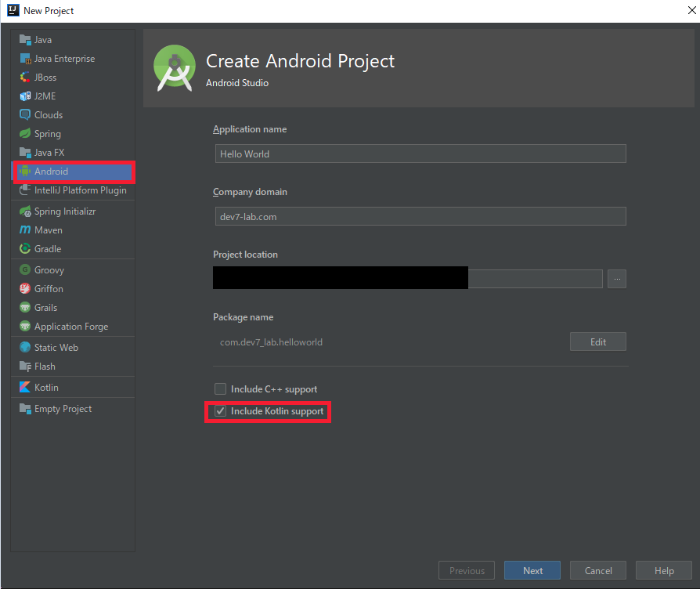Viewport: 700px width, 589px height.
Task: Click the Application name field
Action: click(x=420, y=154)
